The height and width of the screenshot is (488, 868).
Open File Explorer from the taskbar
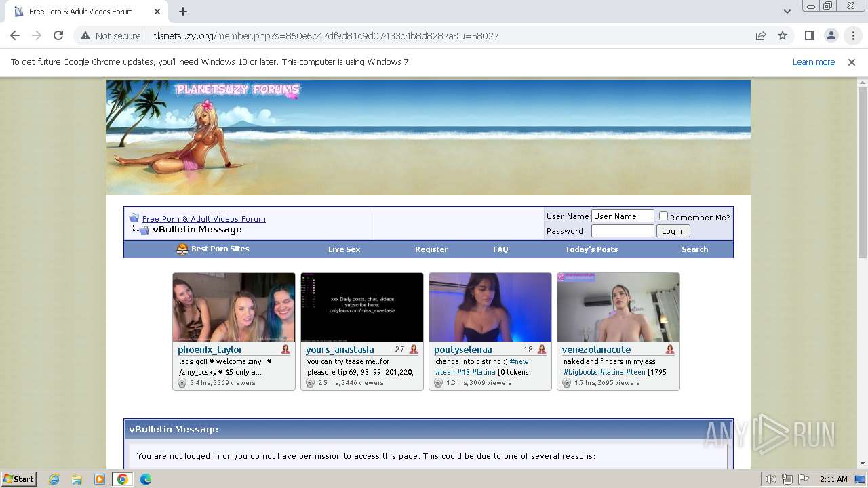tap(77, 479)
